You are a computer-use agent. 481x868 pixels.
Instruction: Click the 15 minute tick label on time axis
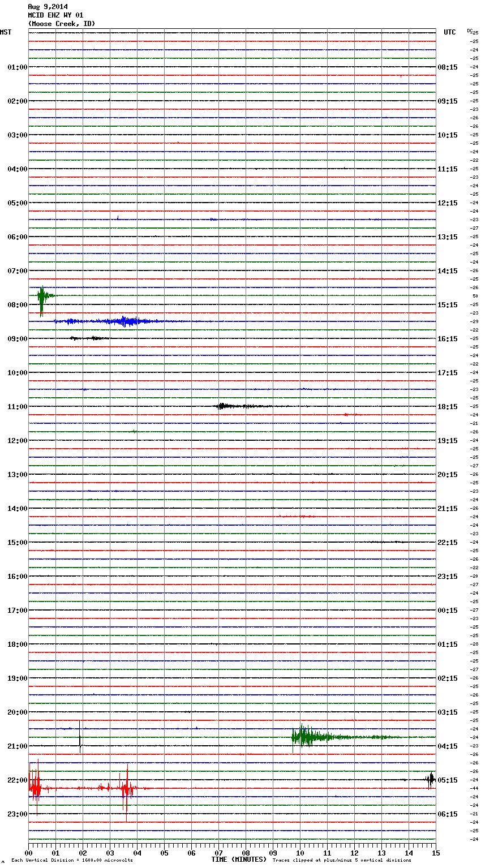[x=436, y=853]
